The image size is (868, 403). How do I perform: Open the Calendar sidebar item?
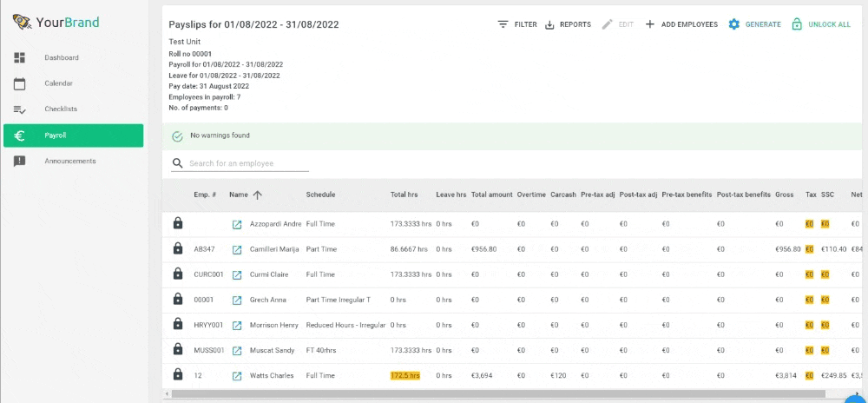point(73,83)
